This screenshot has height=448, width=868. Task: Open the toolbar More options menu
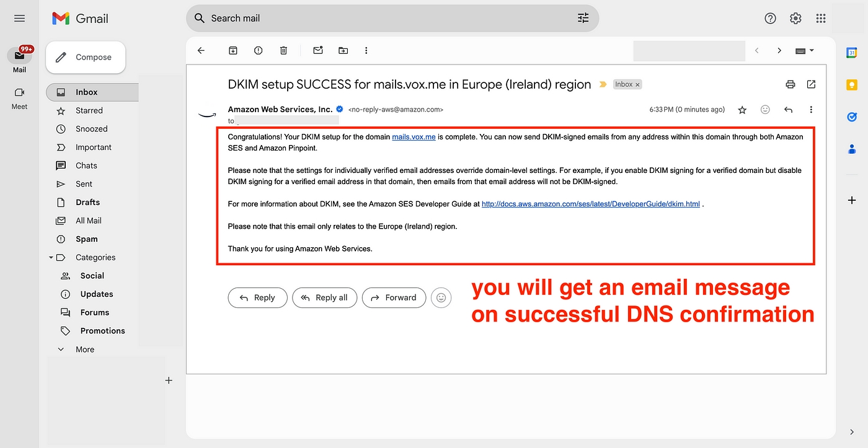[x=366, y=50]
